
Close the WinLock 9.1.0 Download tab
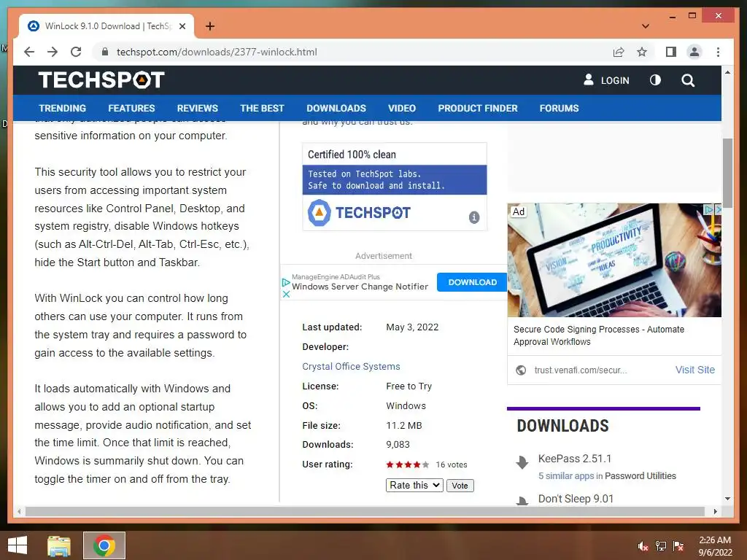click(182, 26)
